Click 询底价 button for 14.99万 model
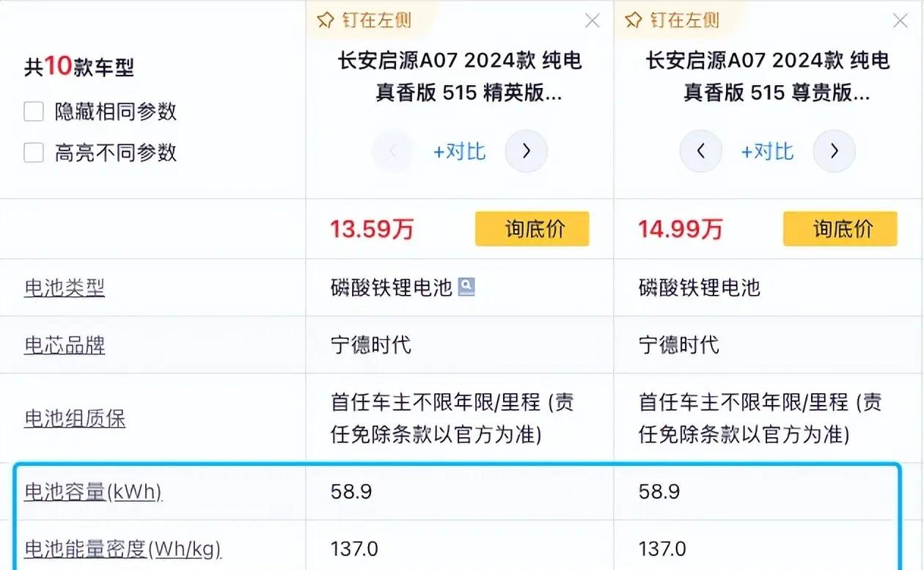The image size is (924, 570). pos(840,229)
